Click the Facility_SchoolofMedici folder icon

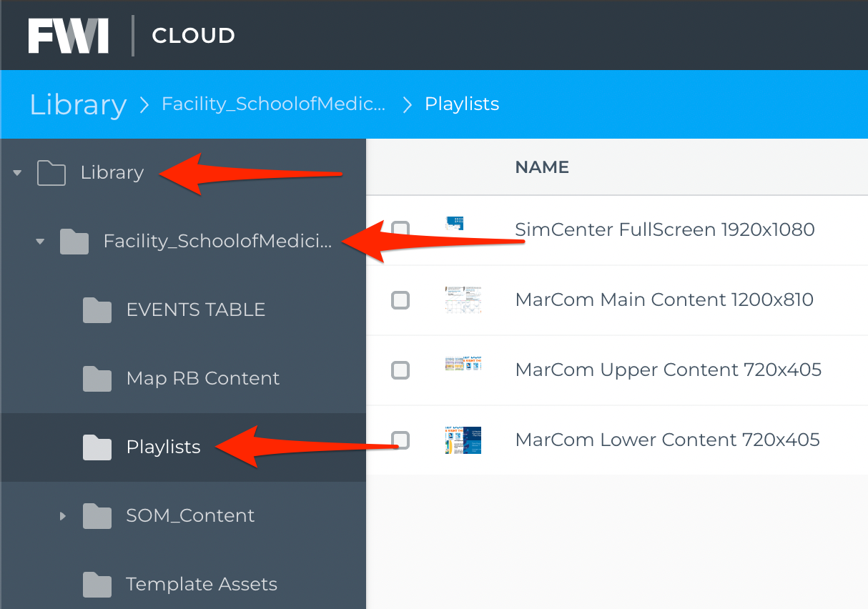coord(74,242)
